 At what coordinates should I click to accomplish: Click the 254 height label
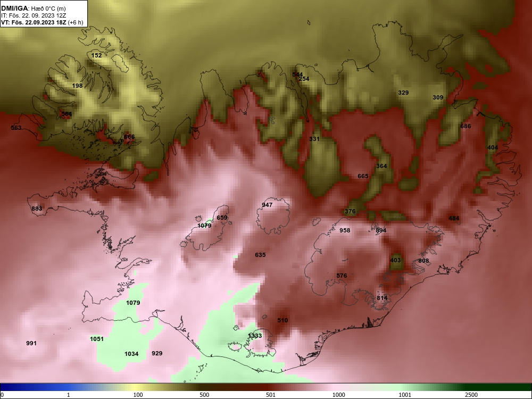click(x=304, y=79)
